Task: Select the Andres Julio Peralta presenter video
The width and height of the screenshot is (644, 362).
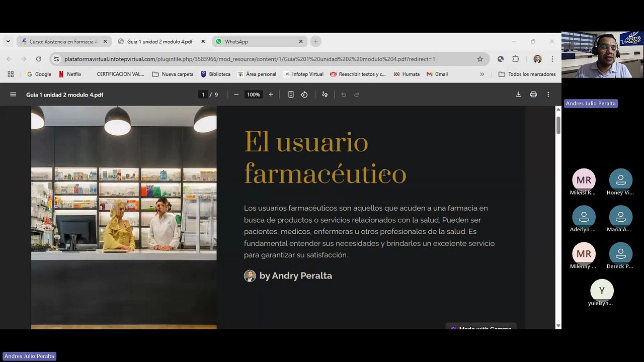Action: 602,55
